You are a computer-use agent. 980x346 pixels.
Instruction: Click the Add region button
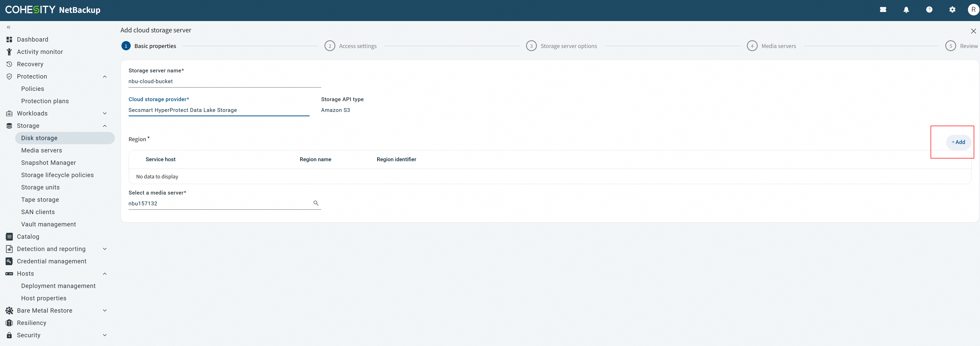(x=958, y=142)
